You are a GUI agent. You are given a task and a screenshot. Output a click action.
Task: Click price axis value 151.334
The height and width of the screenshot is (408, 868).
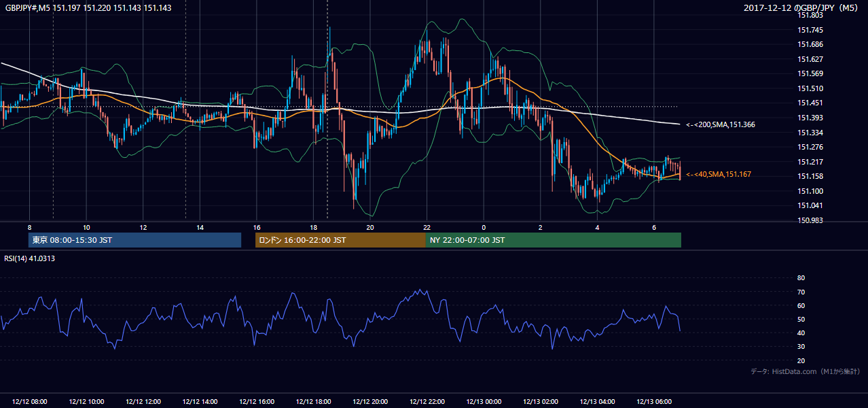coord(810,133)
